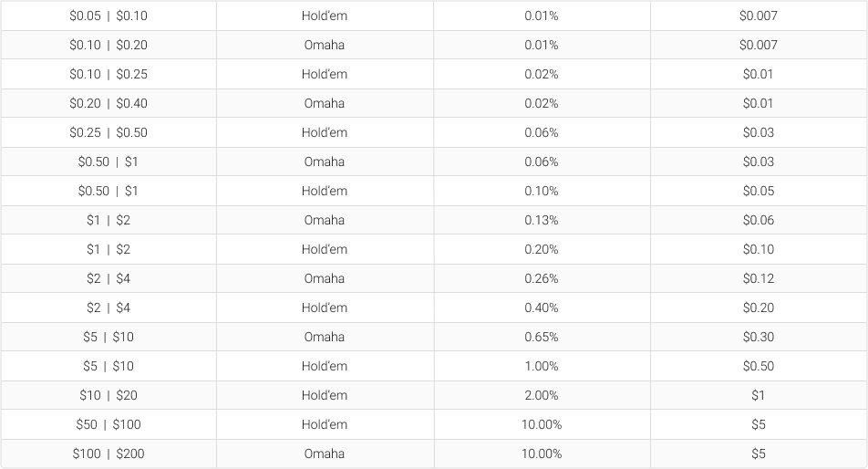
Task: Click the $50 | $100 stakes cell
Action: tap(108, 424)
